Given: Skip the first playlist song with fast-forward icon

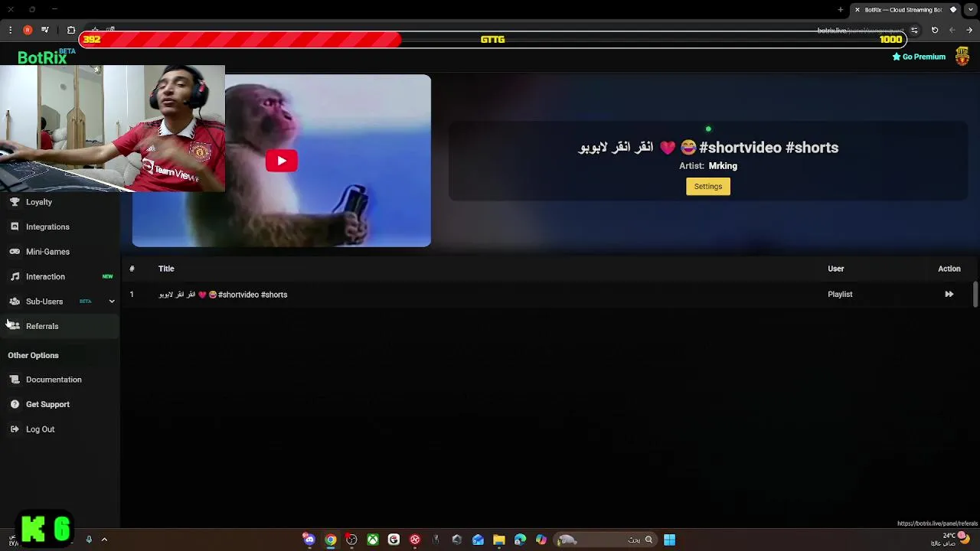Looking at the screenshot, I should point(949,294).
